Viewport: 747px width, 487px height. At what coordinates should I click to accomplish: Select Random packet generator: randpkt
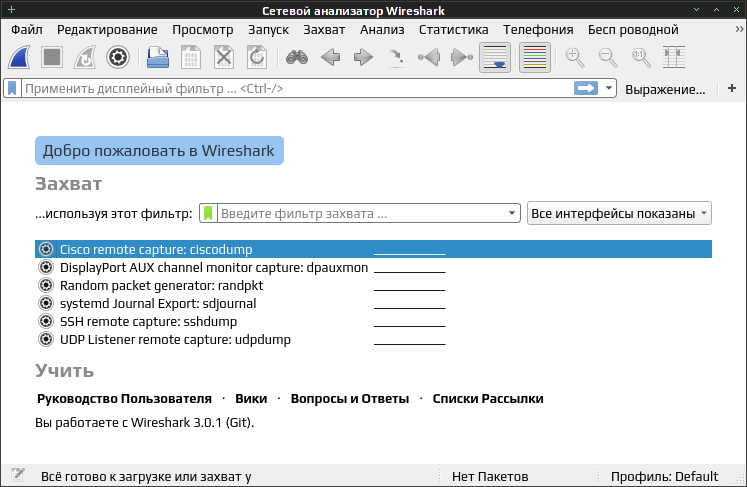point(374,285)
